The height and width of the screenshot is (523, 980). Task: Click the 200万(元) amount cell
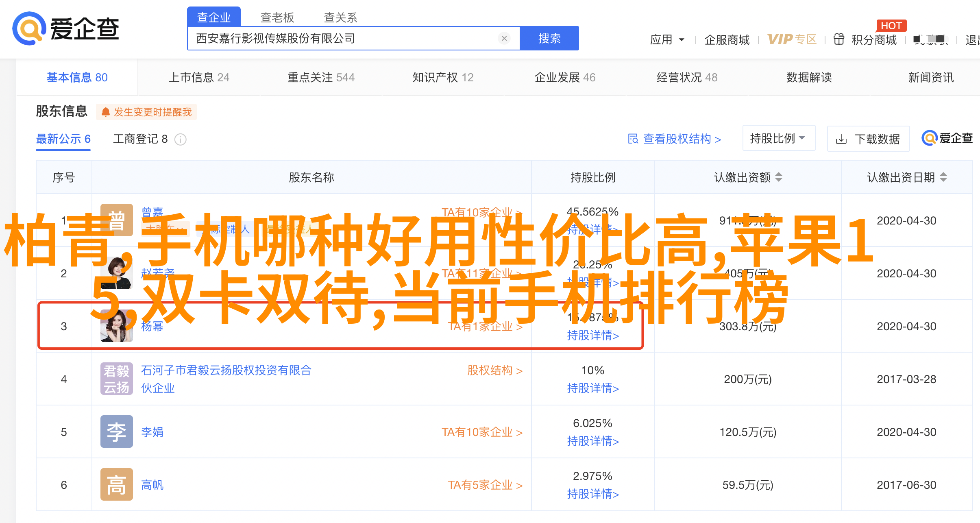[748, 379]
